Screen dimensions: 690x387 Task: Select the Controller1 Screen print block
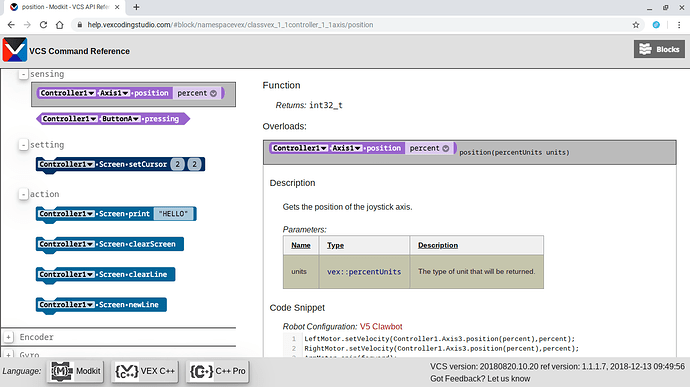[116, 214]
